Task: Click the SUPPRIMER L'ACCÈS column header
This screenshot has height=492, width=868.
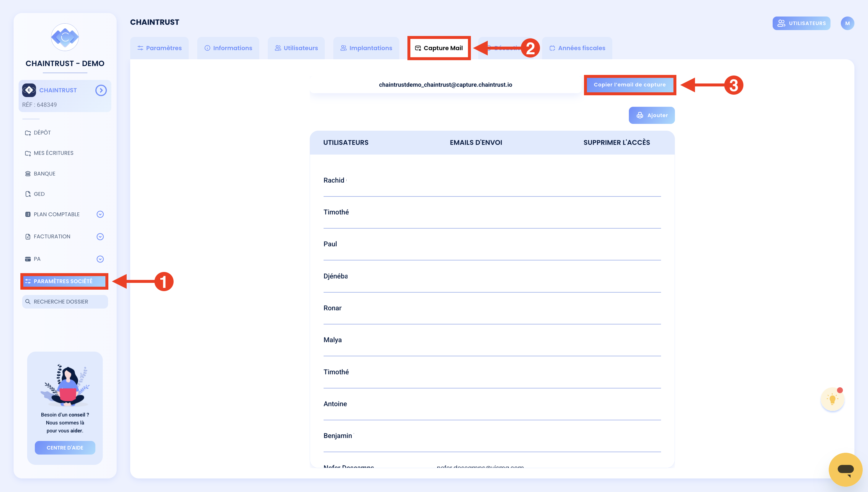Action: 616,142
